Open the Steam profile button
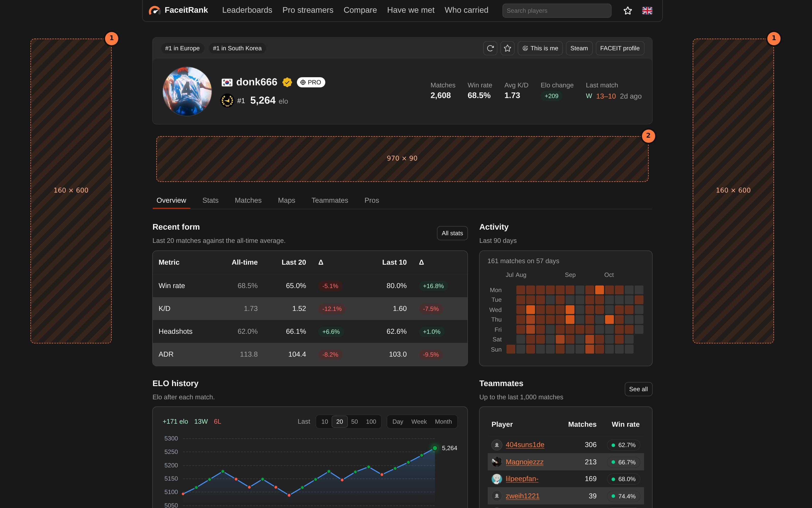Viewport: 812px width, 508px height. (x=579, y=48)
